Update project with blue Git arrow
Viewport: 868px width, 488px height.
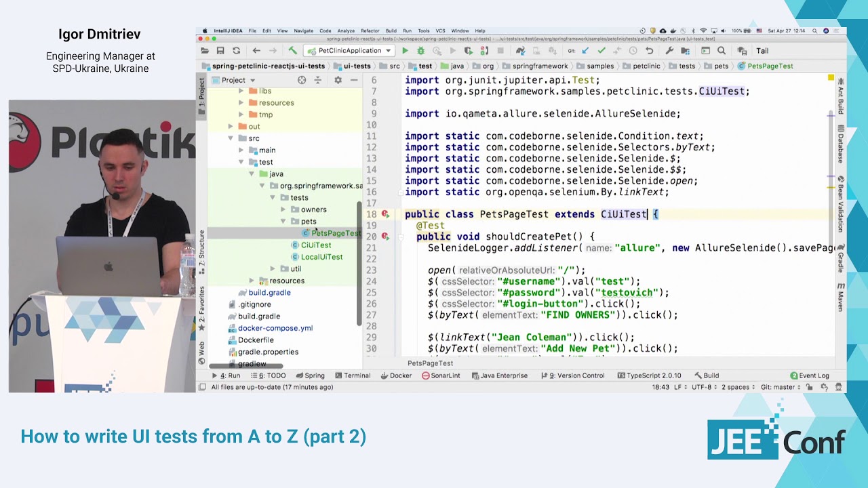[587, 51]
